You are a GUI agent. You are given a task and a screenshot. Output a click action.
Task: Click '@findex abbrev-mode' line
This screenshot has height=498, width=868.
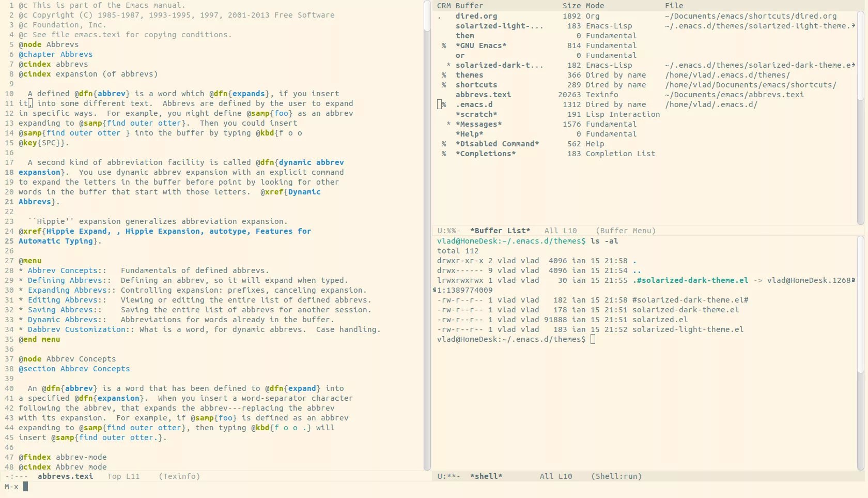point(63,457)
